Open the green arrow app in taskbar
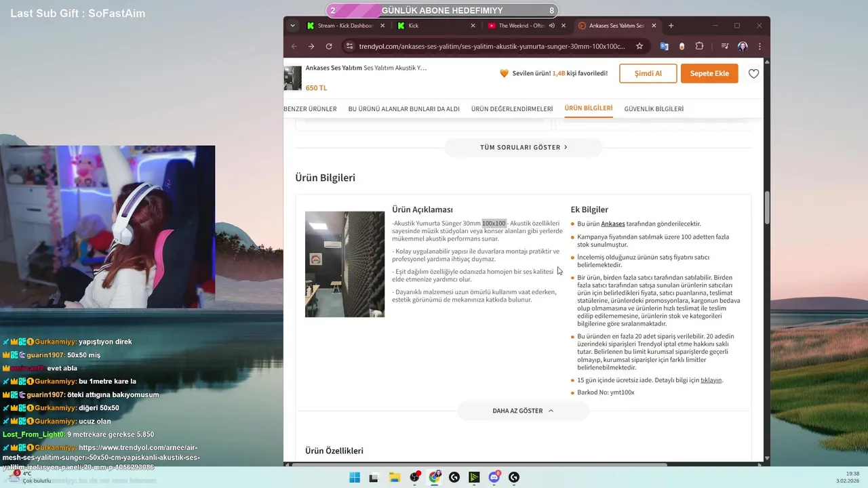This screenshot has width=868, height=488. pyautogui.click(x=474, y=477)
